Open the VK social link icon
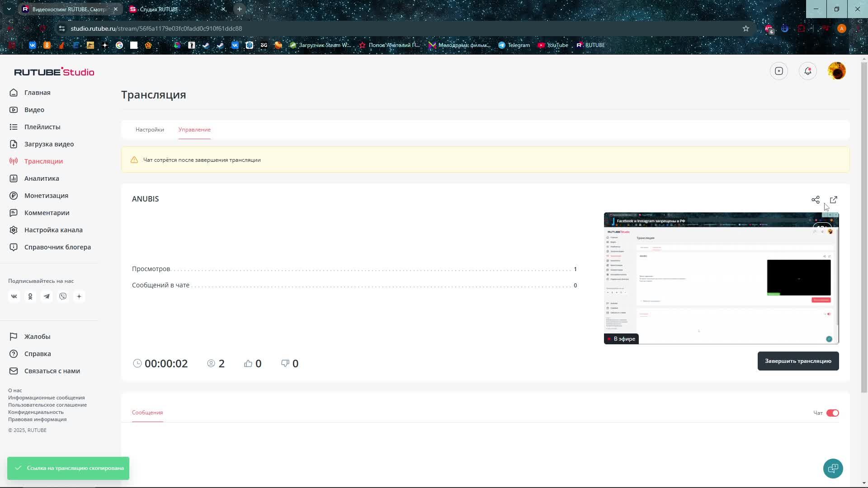The image size is (868, 488). pyautogui.click(x=14, y=296)
